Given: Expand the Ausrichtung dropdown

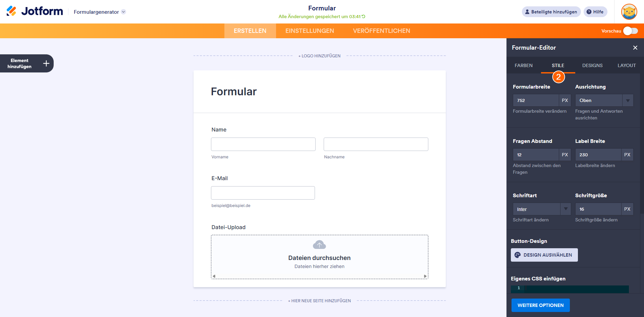Looking at the screenshot, I should 628,100.
